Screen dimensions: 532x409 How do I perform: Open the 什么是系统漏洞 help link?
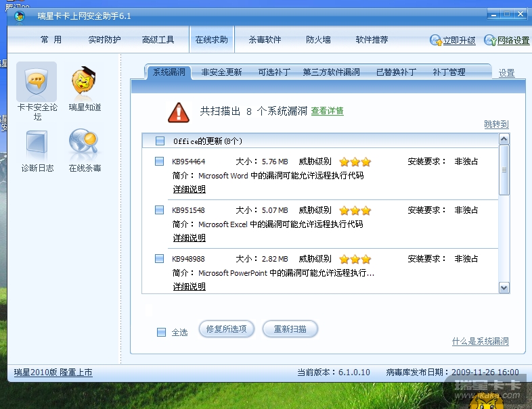480,341
